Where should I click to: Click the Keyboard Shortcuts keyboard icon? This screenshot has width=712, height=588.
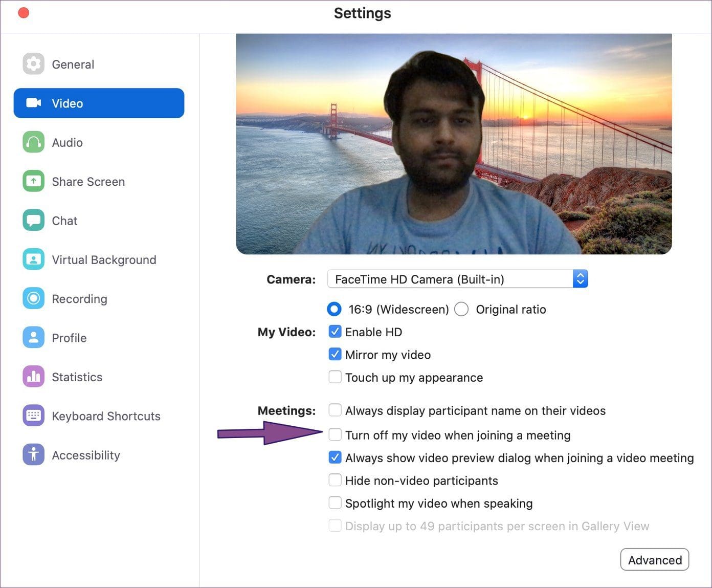click(33, 416)
